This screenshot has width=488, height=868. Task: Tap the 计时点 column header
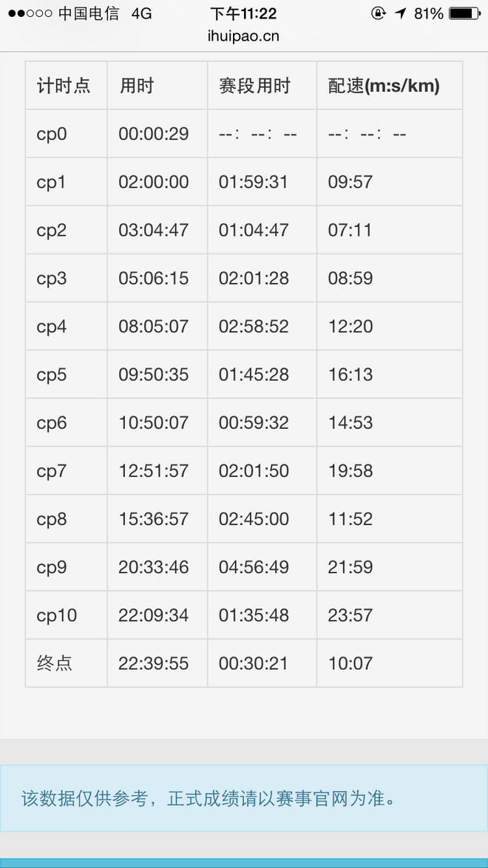pos(64,86)
